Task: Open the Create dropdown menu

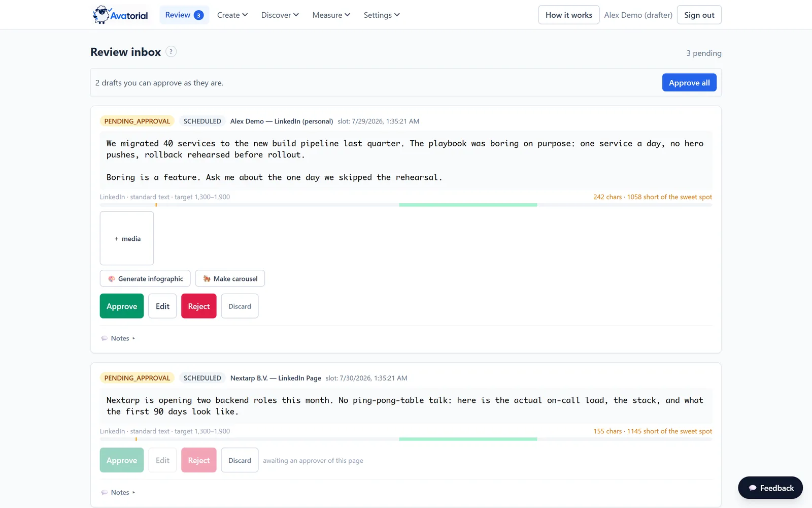Action: point(232,15)
